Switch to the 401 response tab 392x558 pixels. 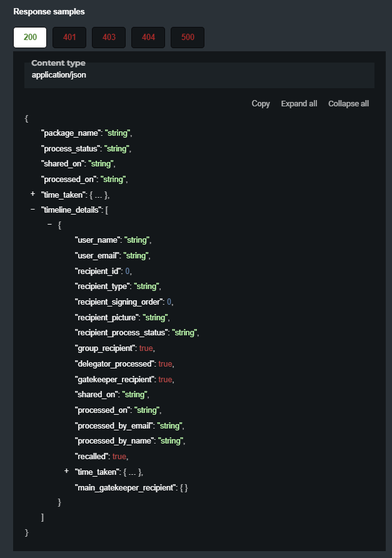point(69,37)
